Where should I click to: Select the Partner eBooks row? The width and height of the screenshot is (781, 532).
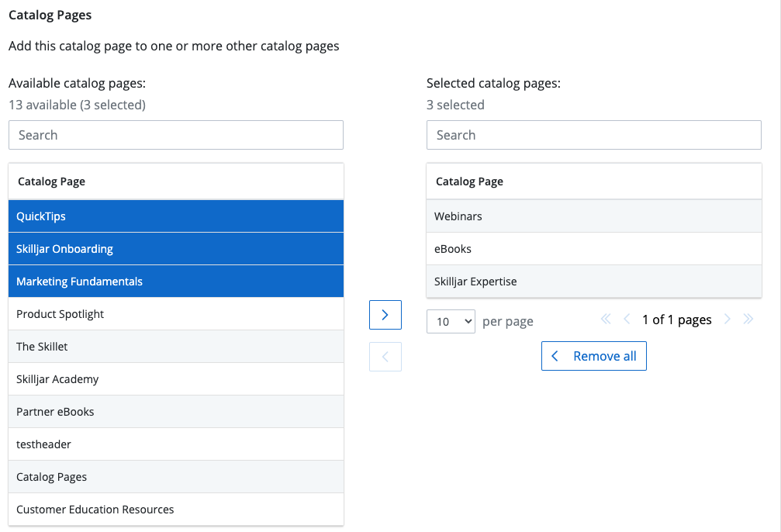click(176, 412)
